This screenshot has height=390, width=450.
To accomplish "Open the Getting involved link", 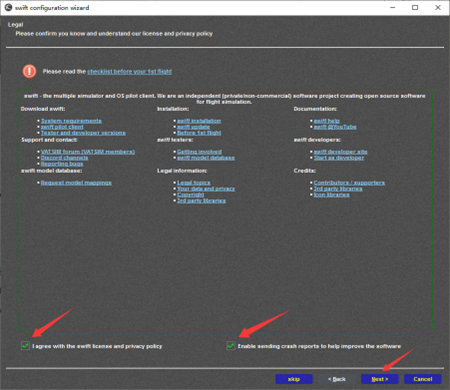I will point(199,152).
